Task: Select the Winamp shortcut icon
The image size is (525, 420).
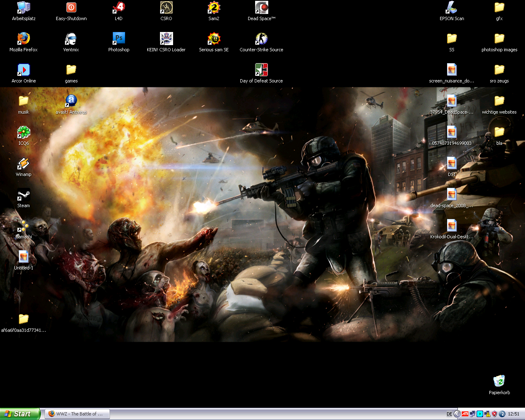Action: tap(23, 164)
